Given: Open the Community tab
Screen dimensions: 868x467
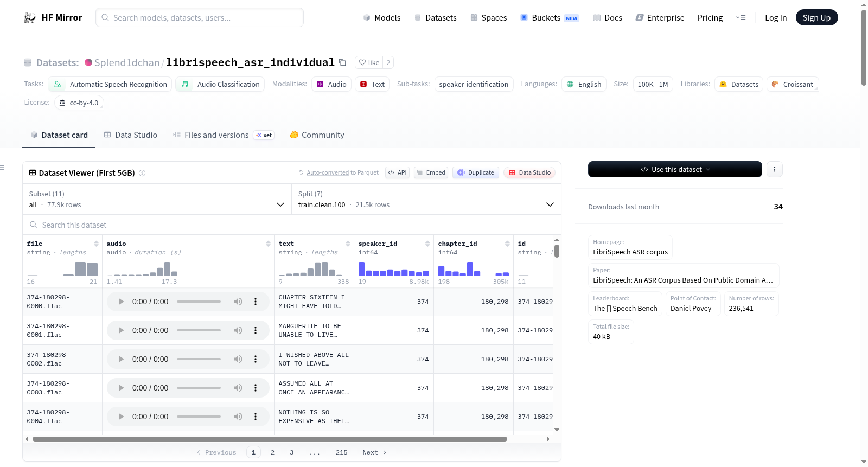Looking at the screenshot, I should pyautogui.click(x=317, y=135).
